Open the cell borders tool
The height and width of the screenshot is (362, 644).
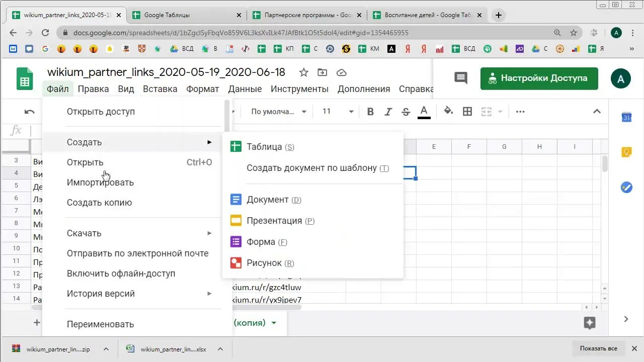467,112
